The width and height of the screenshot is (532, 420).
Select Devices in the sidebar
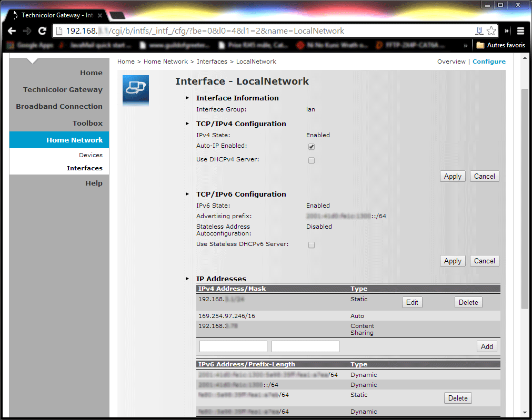(91, 155)
